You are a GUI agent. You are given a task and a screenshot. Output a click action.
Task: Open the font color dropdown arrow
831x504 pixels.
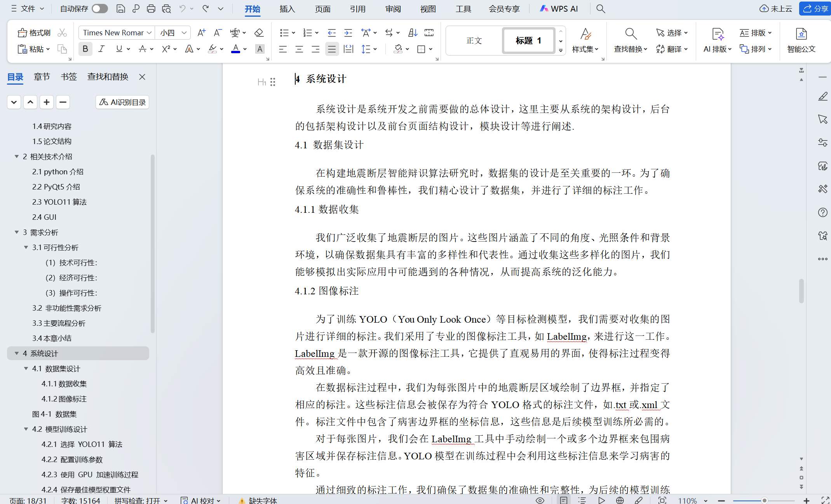[245, 49]
